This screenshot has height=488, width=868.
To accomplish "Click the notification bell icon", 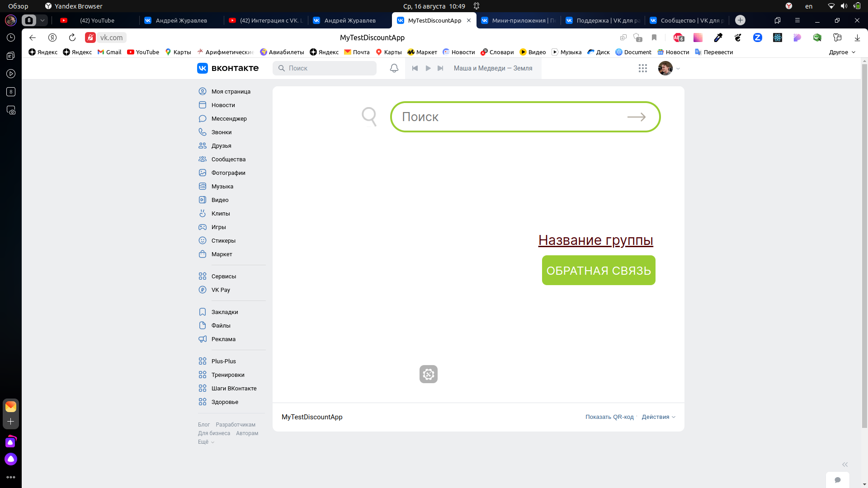I will (393, 68).
